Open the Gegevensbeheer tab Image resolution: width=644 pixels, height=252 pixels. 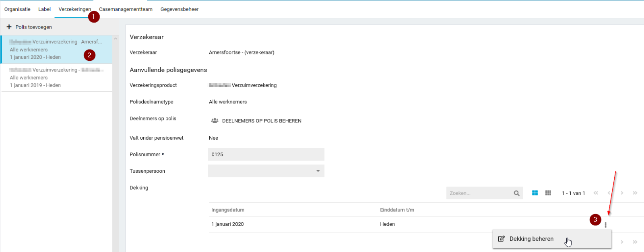tap(180, 9)
